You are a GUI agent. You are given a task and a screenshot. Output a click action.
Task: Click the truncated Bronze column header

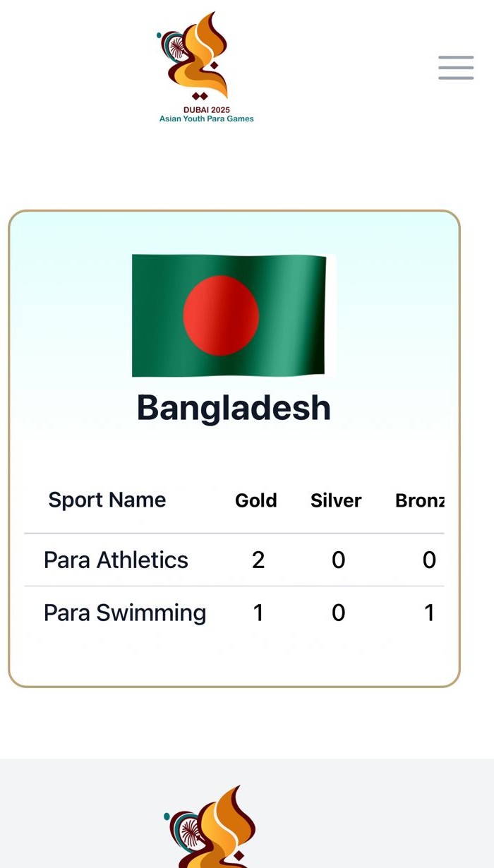click(420, 500)
